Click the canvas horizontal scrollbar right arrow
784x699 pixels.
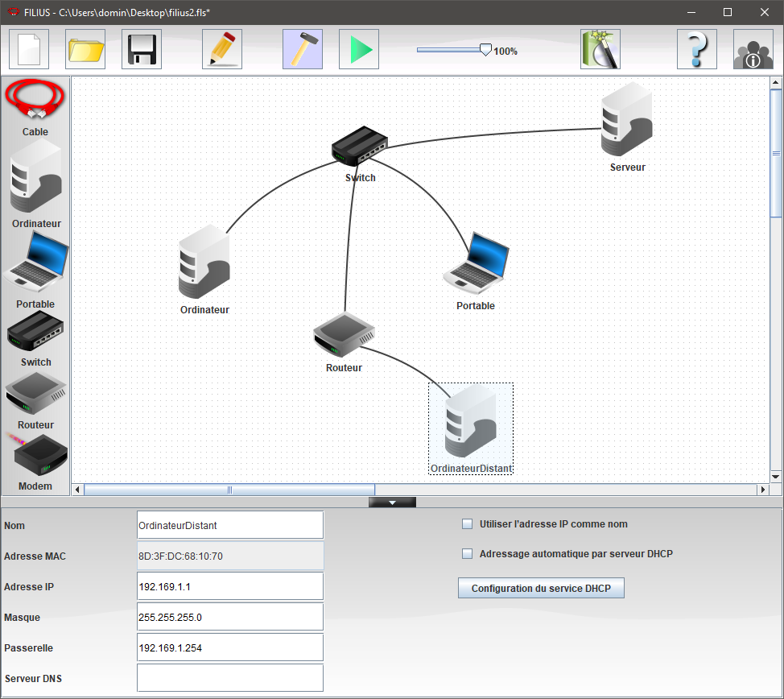tap(763, 490)
